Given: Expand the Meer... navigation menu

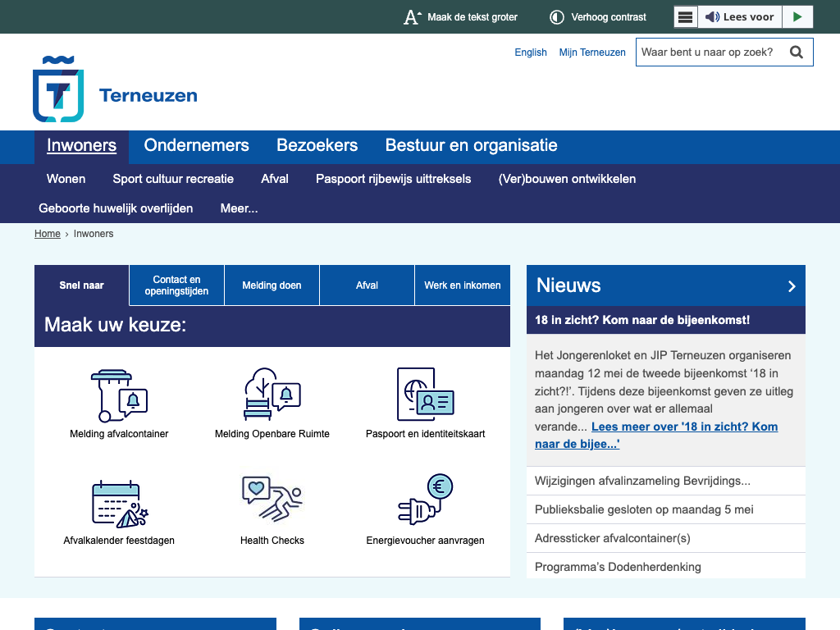Looking at the screenshot, I should click(239, 208).
